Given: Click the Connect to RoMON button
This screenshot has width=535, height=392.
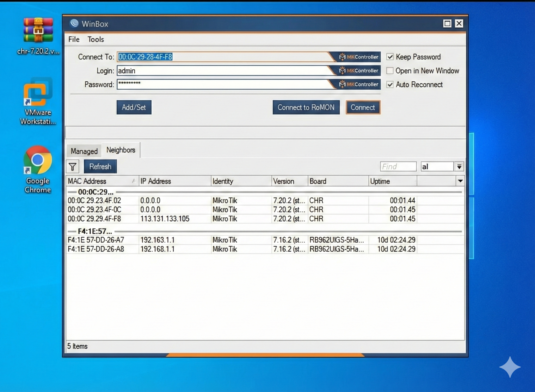Looking at the screenshot, I should pos(306,107).
